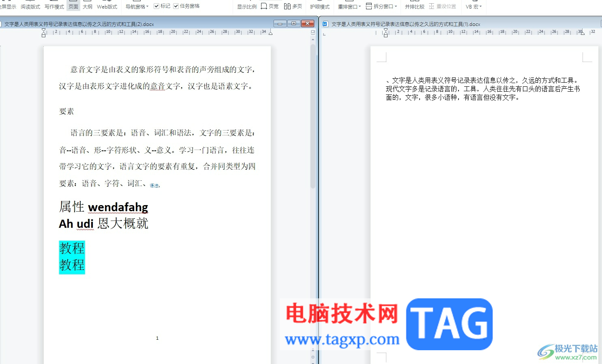This screenshot has height=364, width=602.
Task: Click right indent marker on right window ruler
Action: tap(583, 33)
